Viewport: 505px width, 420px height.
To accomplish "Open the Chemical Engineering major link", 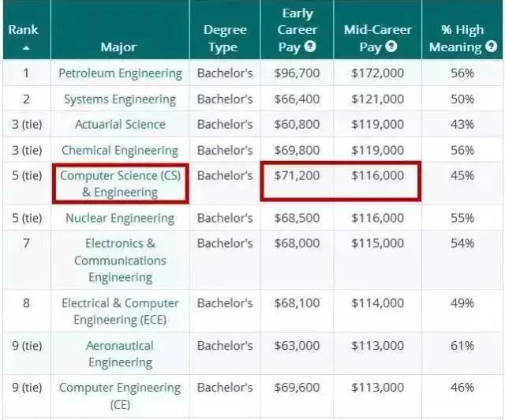I will pyautogui.click(x=120, y=151).
